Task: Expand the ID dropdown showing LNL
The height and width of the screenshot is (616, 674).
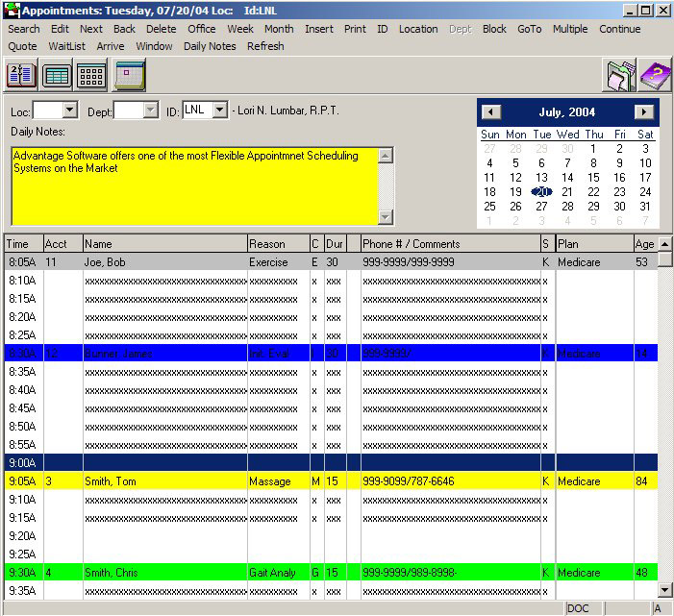Action: (x=220, y=110)
